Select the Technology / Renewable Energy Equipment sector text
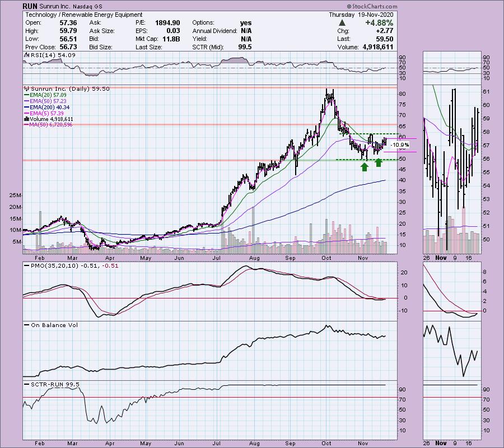The height and width of the screenshot is (448, 504). click(x=84, y=15)
